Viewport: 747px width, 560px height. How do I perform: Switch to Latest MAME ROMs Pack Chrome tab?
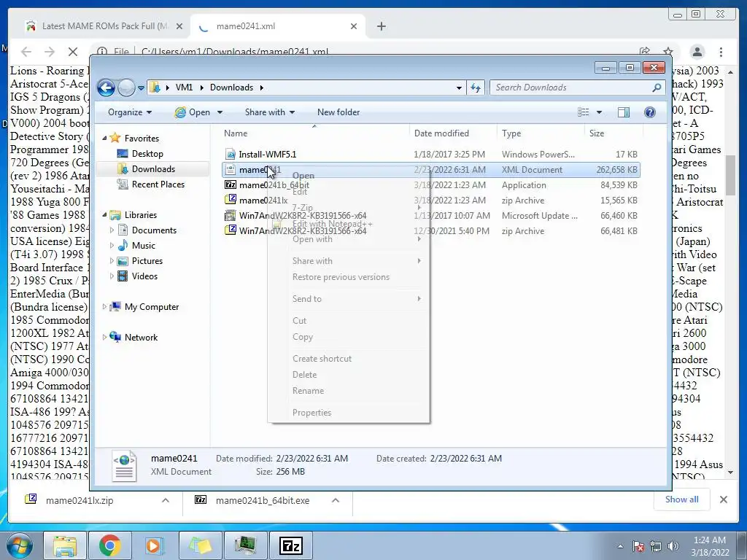coord(104,26)
